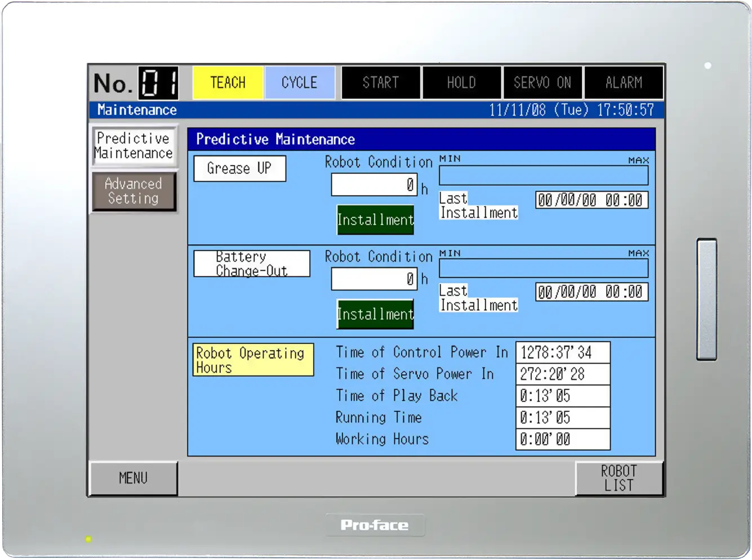Viewport: 752px width, 560px height.
Task: Open the ROBOT LIST
Action: pyautogui.click(x=619, y=478)
